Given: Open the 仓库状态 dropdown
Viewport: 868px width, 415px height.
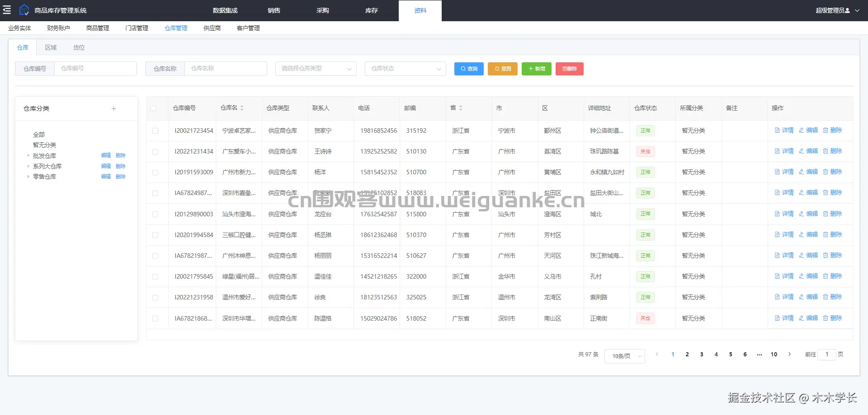Looking at the screenshot, I should click(406, 69).
